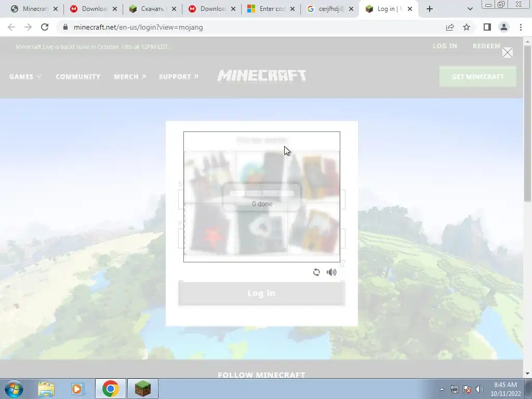Click the Chrome taskbar icon
Screen dimensions: 532x399
point(110,389)
